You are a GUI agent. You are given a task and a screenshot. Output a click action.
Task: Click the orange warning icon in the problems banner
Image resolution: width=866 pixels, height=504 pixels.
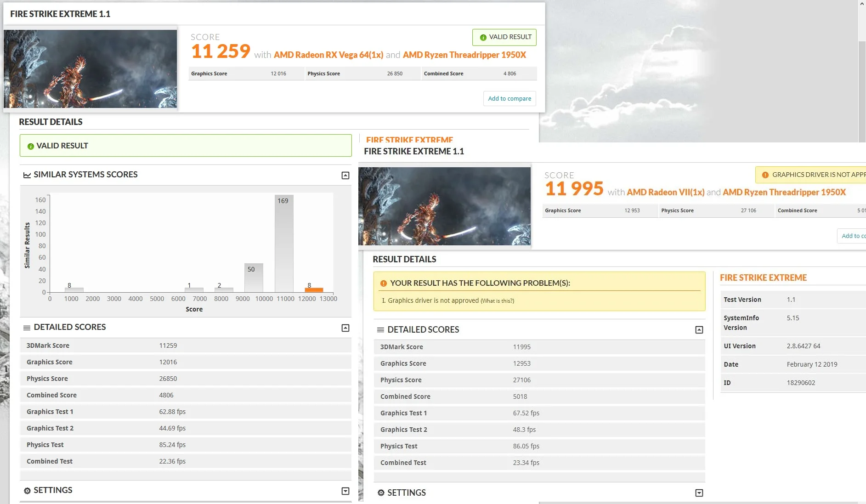click(384, 283)
